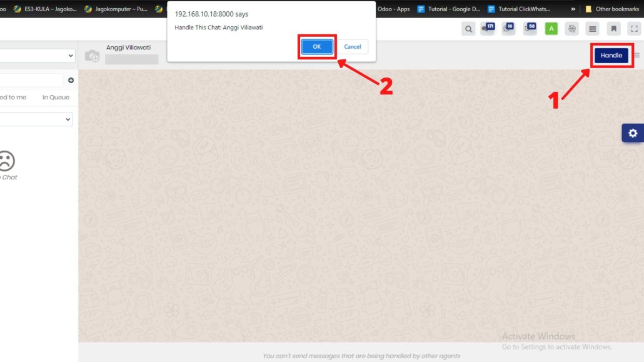
Task: Cancel the Handle This Chat dialog
Action: pyautogui.click(x=353, y=46)
